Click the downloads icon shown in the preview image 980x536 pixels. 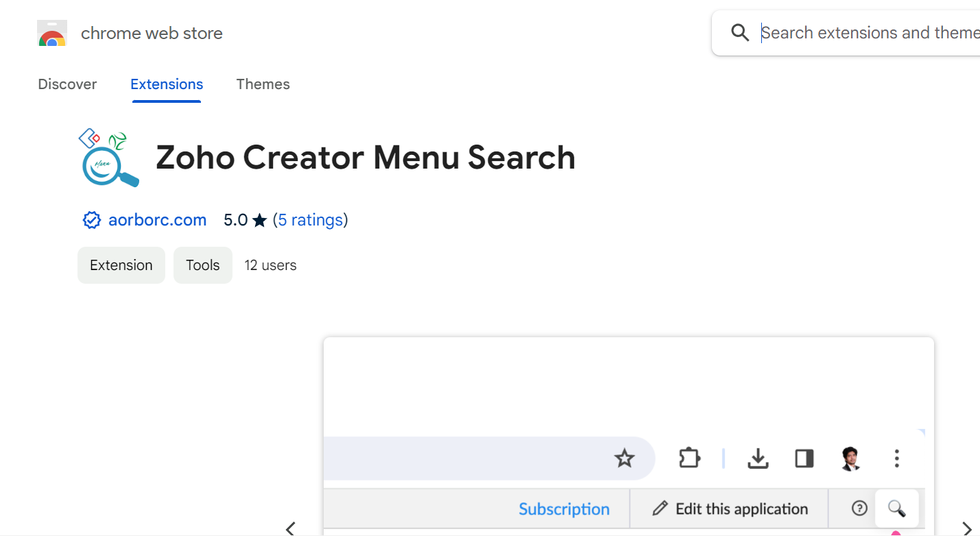click(x=757, y=459)
